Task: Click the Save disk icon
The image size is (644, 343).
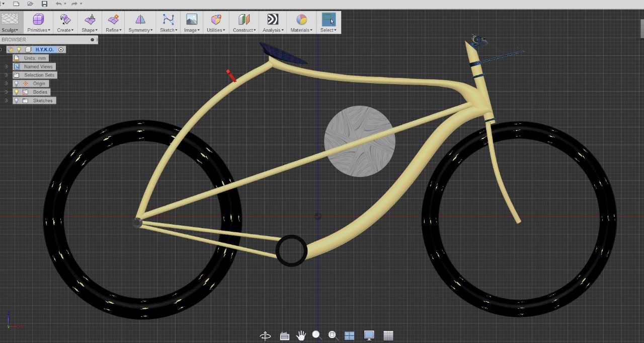Action: coord(44,4)
